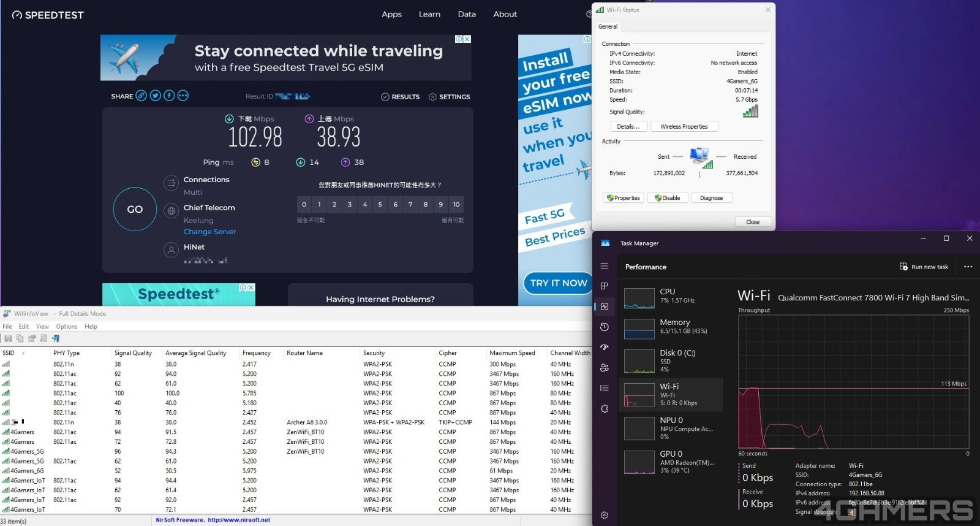Screen dimensions: 980x526
Task: Open Users page in Task Manager sidebar
Action: (x=605, y=368)
